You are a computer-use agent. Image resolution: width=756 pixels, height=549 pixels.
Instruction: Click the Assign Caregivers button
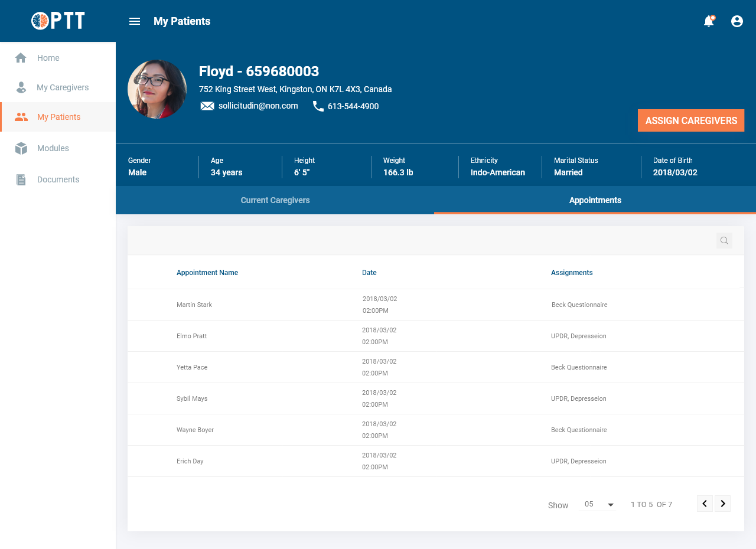[x=690, y=120]
